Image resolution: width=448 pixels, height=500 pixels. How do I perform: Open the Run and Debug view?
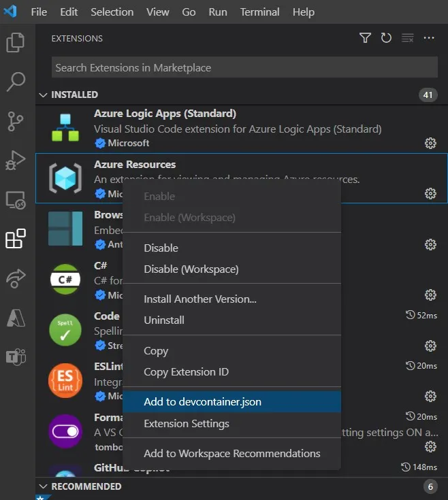[x=15, y=161]
